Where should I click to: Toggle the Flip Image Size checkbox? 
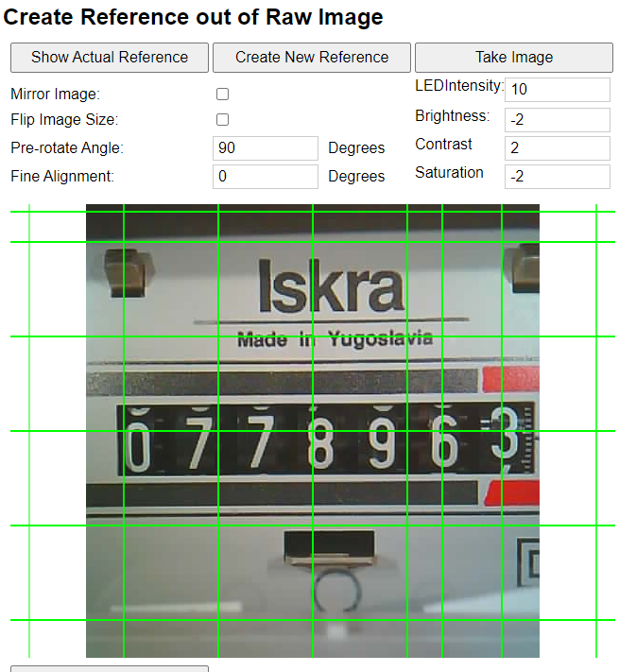[x=222, y=120]
